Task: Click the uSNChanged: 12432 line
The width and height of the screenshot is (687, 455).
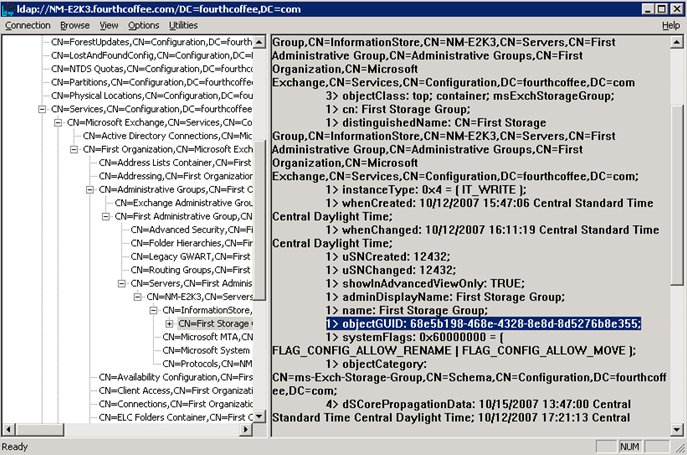Action: [x=391, y=270]
